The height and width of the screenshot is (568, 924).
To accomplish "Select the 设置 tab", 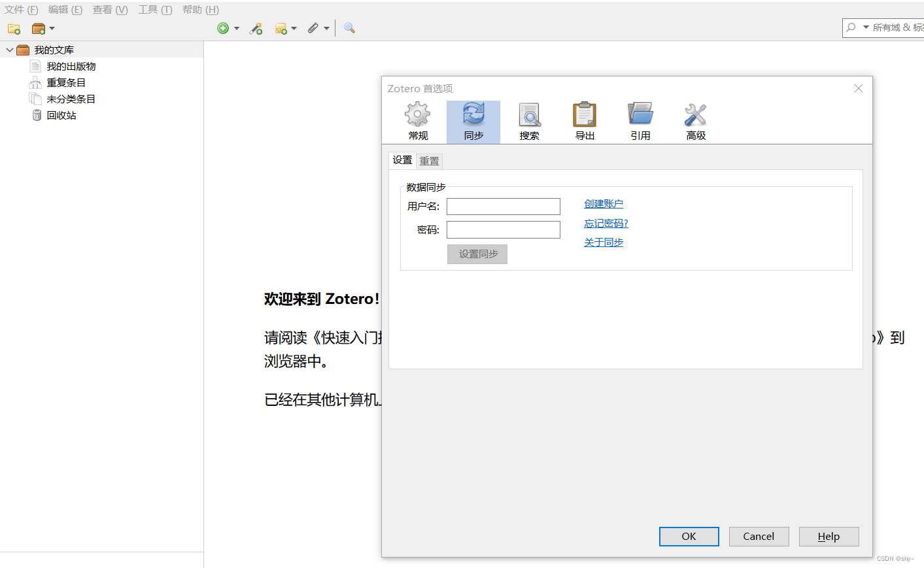I will [x=402, y=160].
